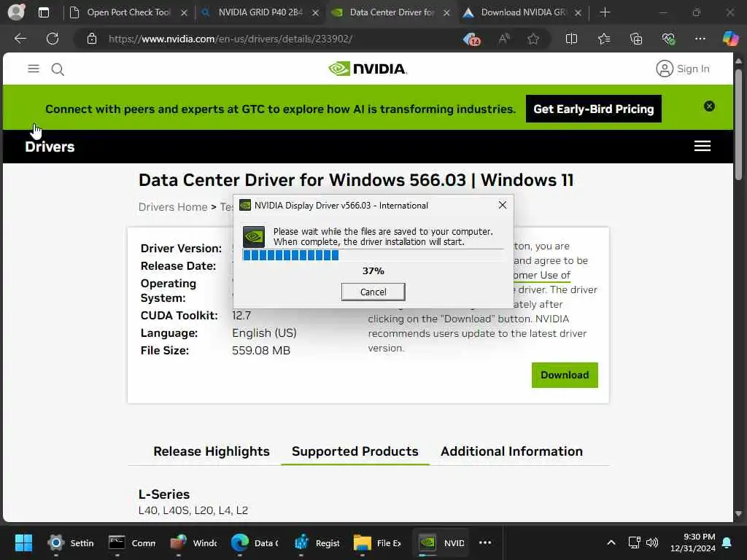Go back to previous page
Viewport: 747px width, 560px height.
pyautogui.click(x=20, y=39)
